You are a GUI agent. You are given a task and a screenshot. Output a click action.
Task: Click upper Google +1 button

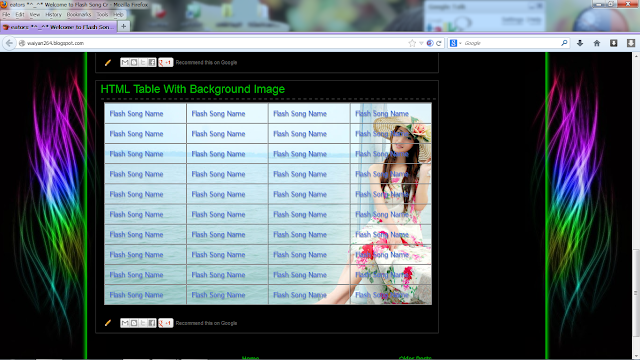(165, 62)
